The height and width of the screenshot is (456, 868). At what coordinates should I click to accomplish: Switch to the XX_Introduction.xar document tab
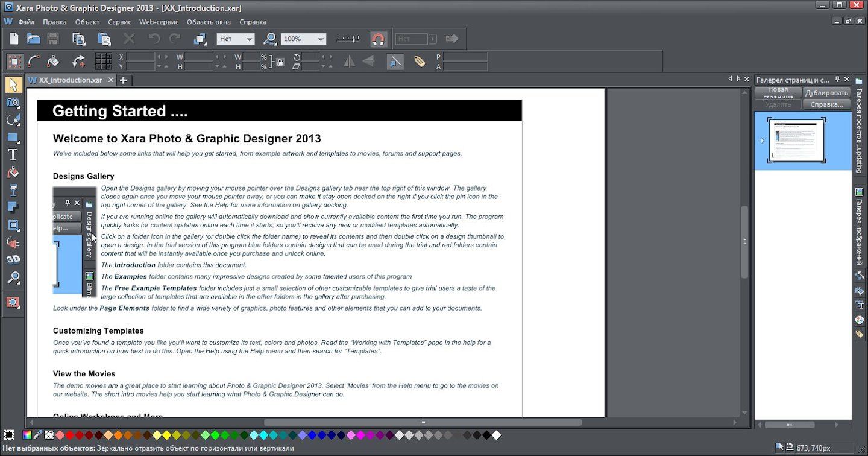pos(70,80)
